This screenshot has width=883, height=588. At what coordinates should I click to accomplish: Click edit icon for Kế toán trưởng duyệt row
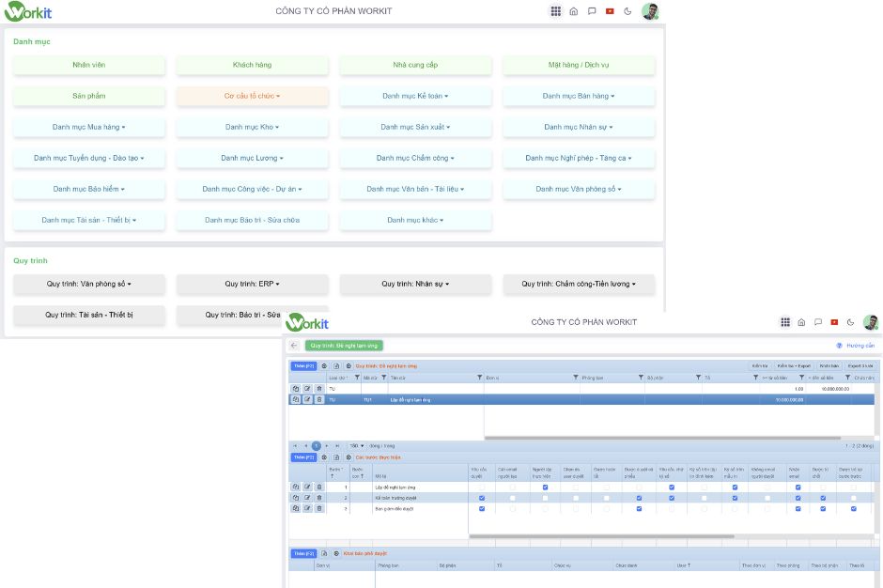tap(307, 498)
